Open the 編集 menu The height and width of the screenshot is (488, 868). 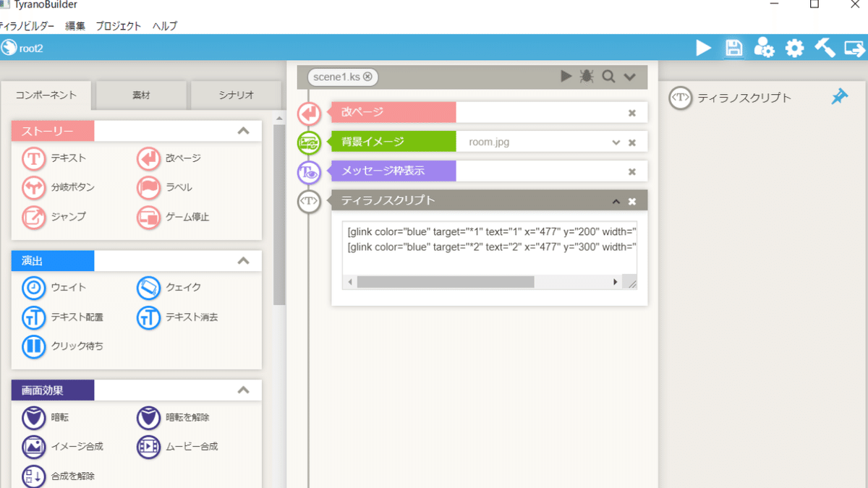tap(75, 26)
